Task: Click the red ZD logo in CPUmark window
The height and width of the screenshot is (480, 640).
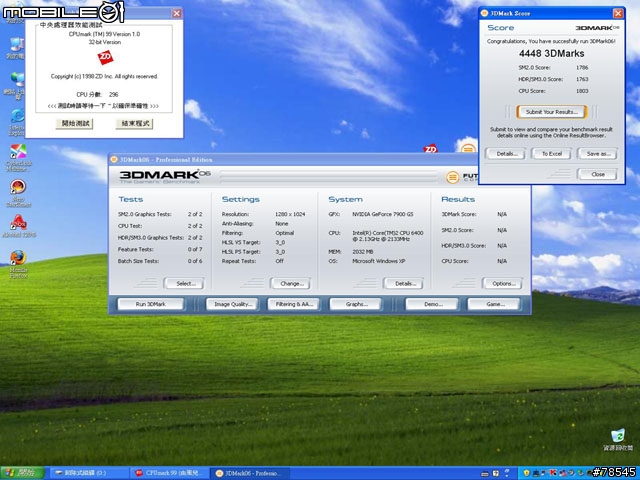Action: pyautogui.click(x=105, y=57)
